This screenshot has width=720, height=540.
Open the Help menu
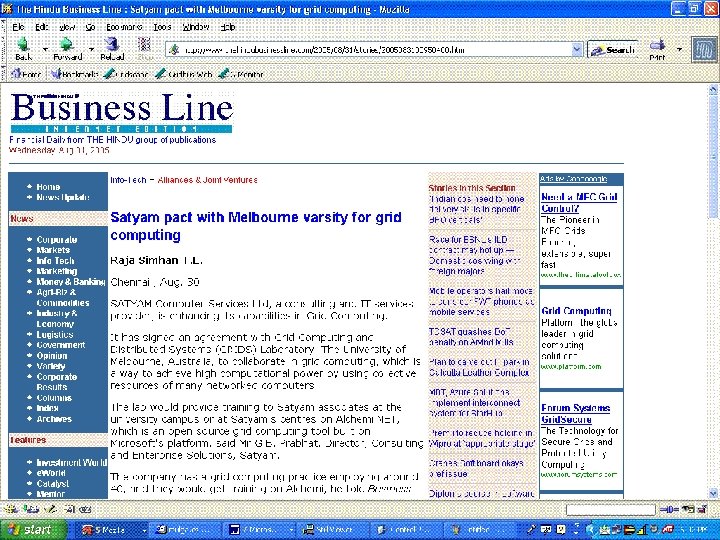tap(227, 27)
